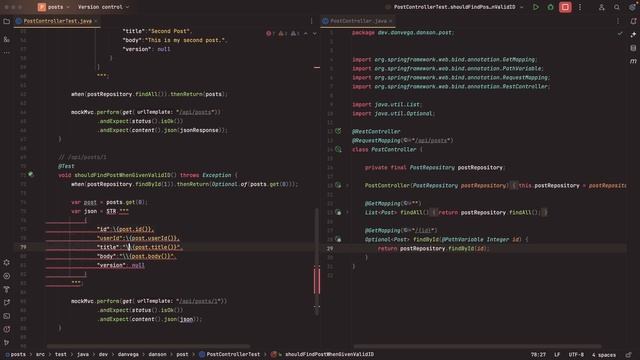The width and height of the screenshot is (640, 360).
Task: Close the PostControllerTest.java tab
Action: (x=96, y=21)
